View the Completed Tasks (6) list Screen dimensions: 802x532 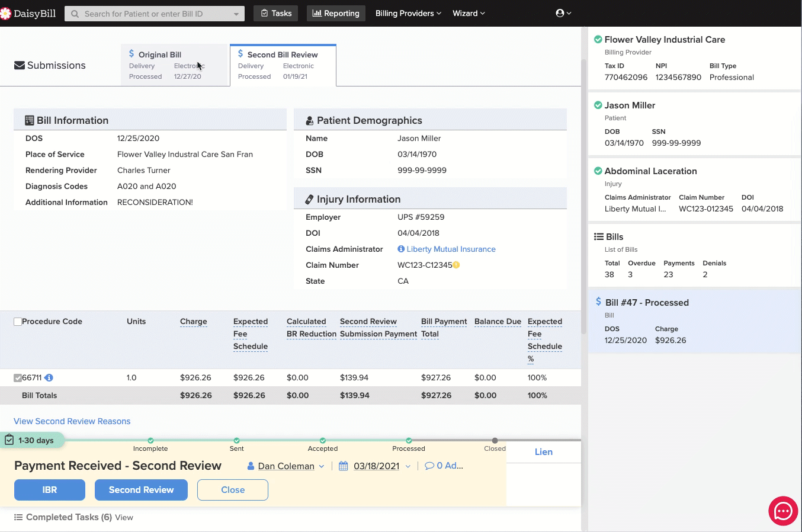pos(124,517)
